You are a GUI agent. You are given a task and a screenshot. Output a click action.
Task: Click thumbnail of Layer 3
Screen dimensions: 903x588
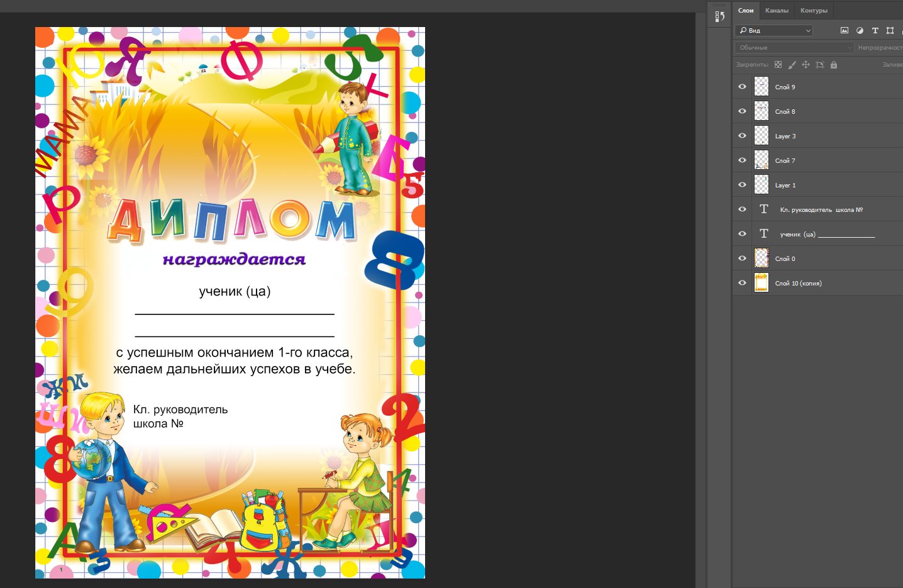pos(762,136)
